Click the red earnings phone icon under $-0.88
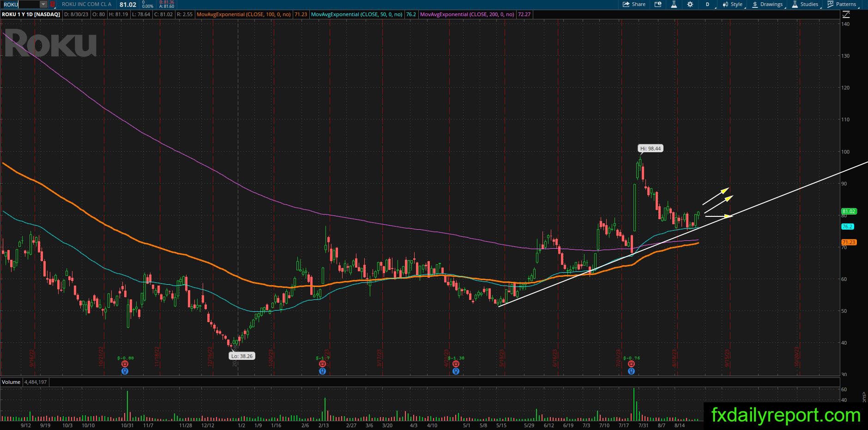Image resolution: width=868 pixels, height=430 pixels. point(125,364)
